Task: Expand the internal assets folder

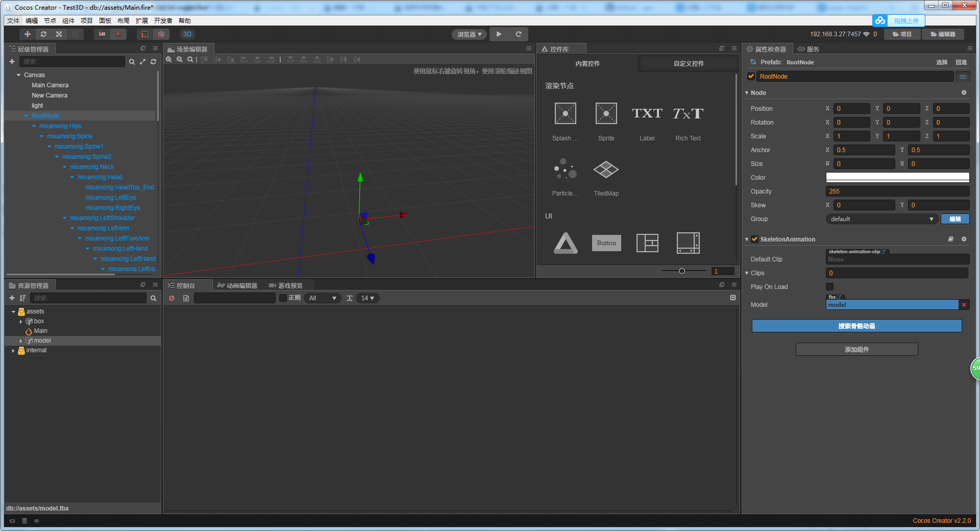Action: tap(13, 351)
